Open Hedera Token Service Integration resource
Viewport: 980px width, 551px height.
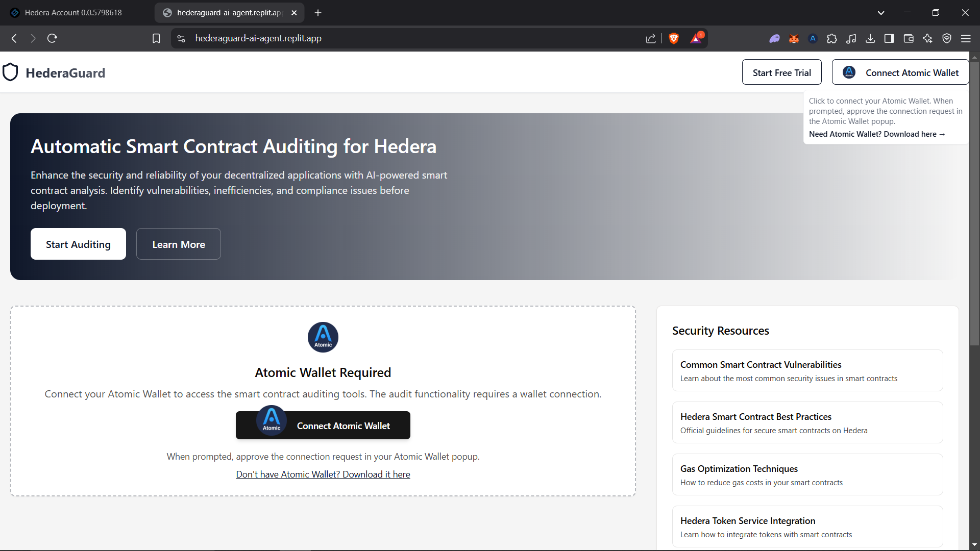pos(807,527)
